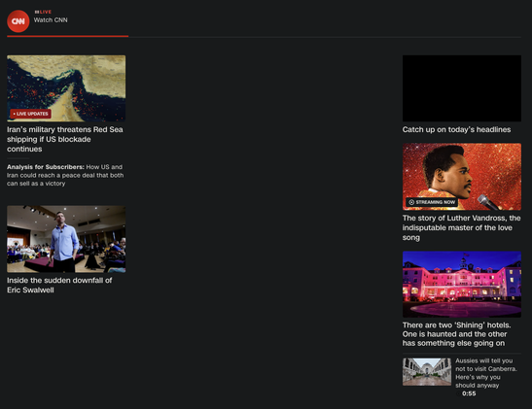The image size is (532, 409).
Task: Click the LIVE indicator above Watch CNN
Action: [43, 12]
